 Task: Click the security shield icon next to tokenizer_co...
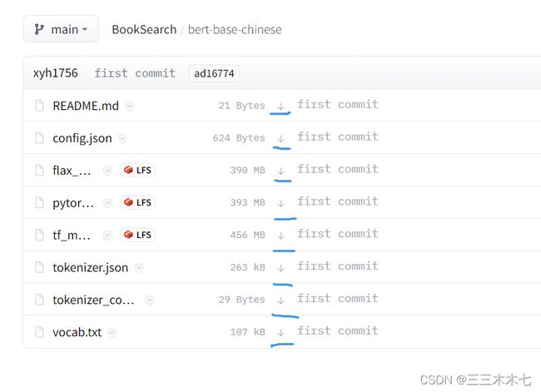tap(149, 300)
